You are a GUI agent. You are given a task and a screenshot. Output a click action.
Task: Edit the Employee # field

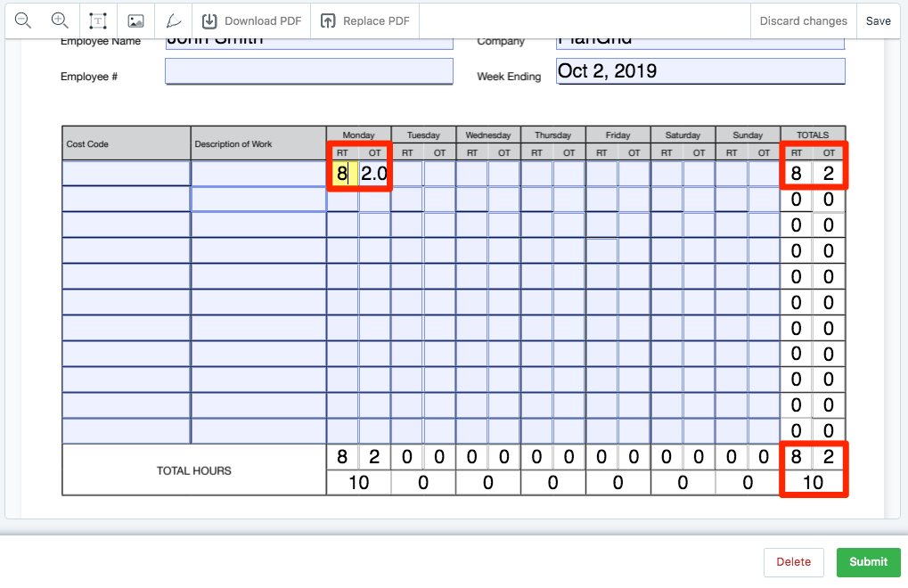coord(308,72)
